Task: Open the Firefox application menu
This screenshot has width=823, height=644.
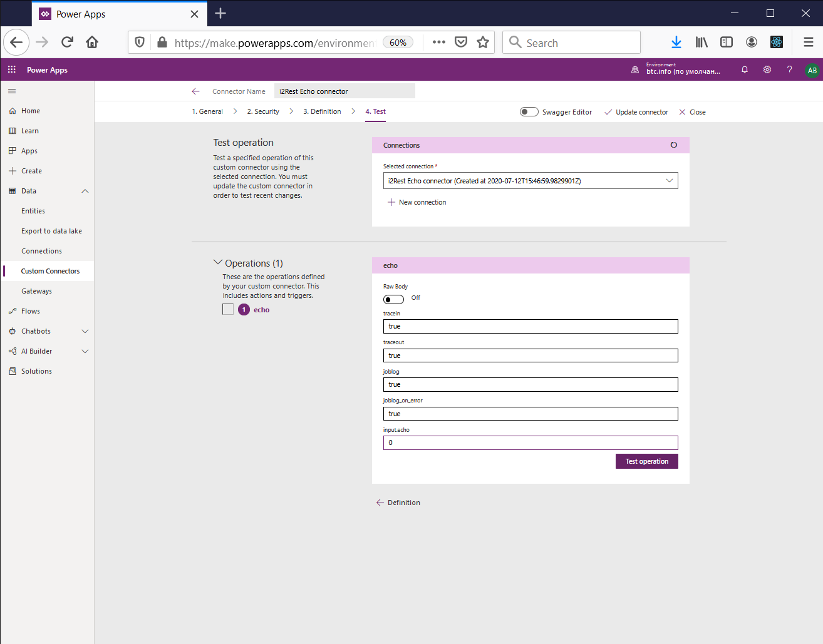Action: click(x=809, y=43)
